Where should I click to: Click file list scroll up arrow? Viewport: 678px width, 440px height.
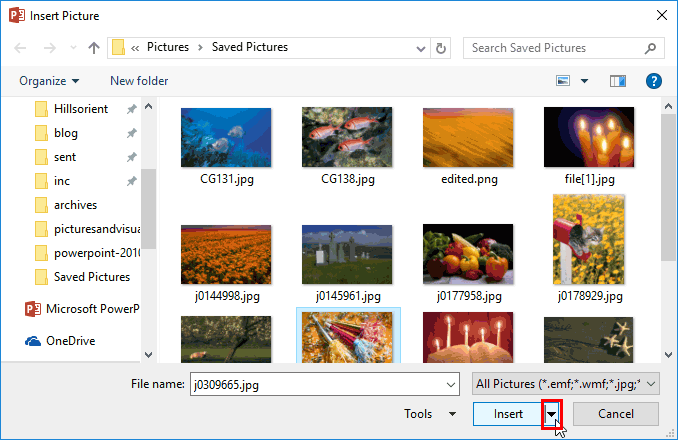pos(668,106)
